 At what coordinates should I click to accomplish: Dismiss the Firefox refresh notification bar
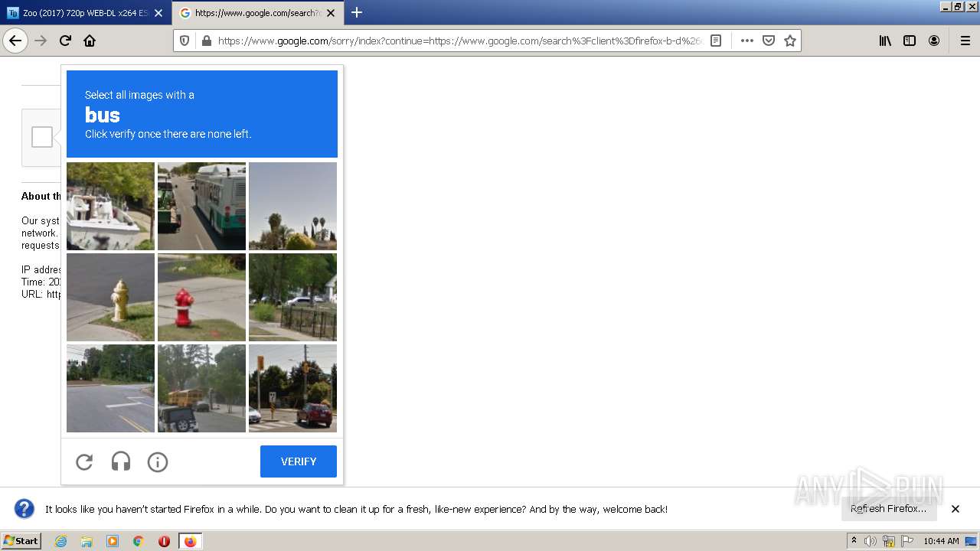[955, 509]
